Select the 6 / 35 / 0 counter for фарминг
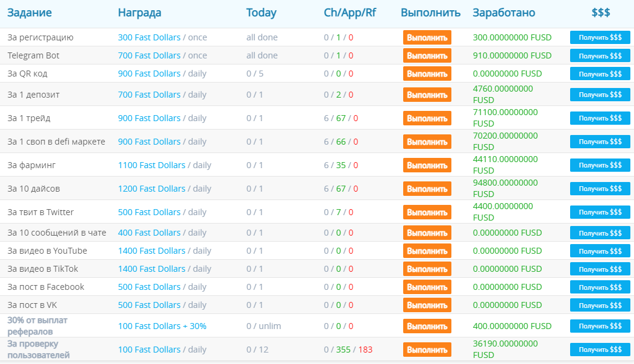The height and width of the screenshot is (364, 634). pos(341,165)
